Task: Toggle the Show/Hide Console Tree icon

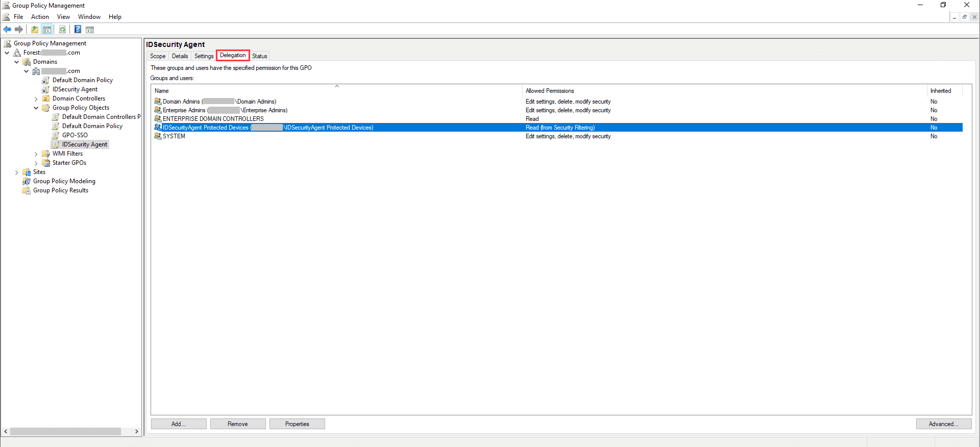Action: point(47,30)
